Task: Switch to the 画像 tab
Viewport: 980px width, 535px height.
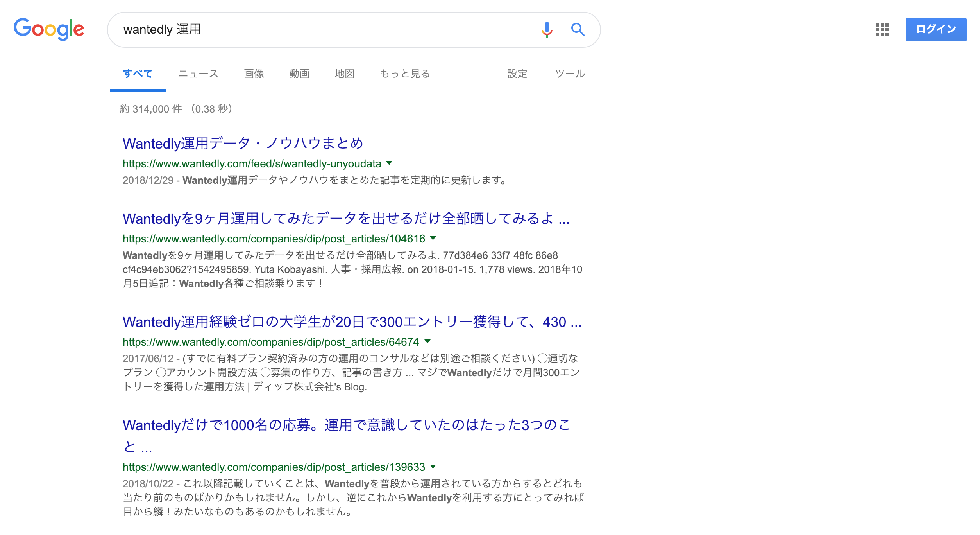Action: (x=254, y=74)
